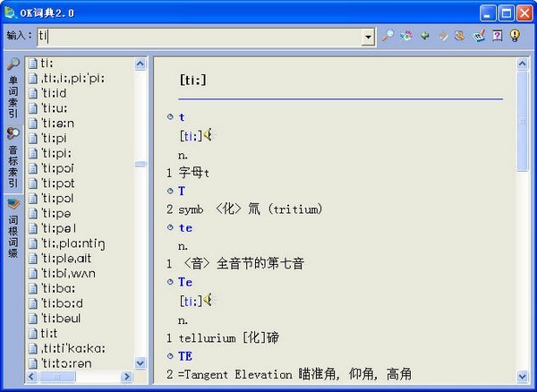Click down arrow of definition pane scrollbar
Screen dimensions: 537x392
pyautogui.click(x=522, y=376)
